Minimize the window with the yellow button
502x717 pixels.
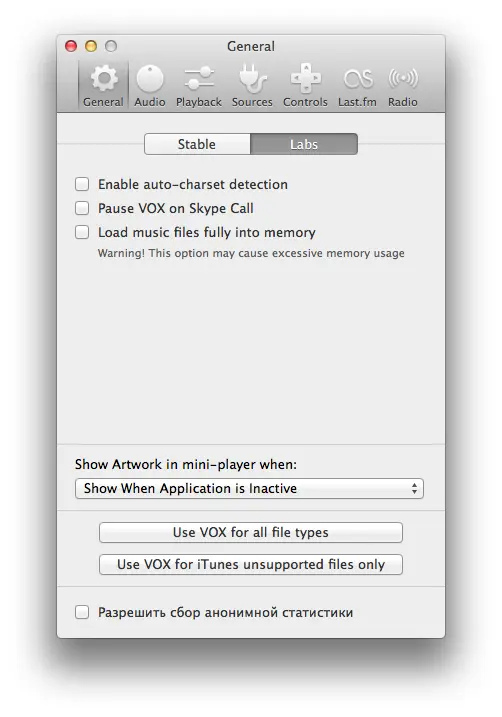(x=91, y=46)
